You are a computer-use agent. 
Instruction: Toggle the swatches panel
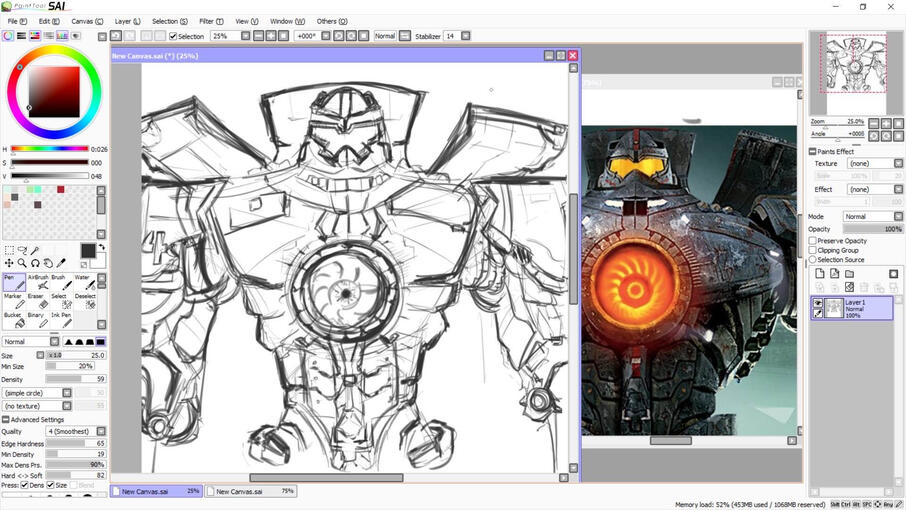coord(62,36)
